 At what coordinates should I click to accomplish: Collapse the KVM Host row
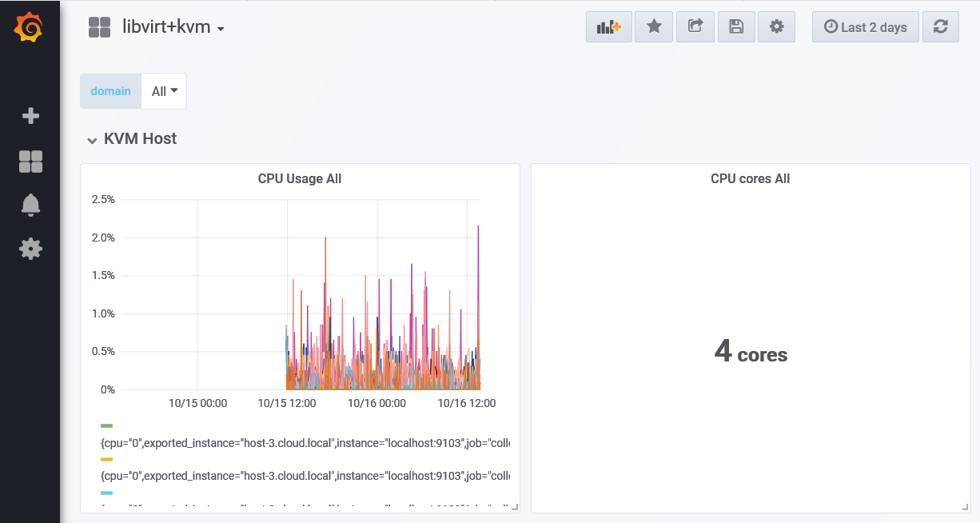click(133, 138)
